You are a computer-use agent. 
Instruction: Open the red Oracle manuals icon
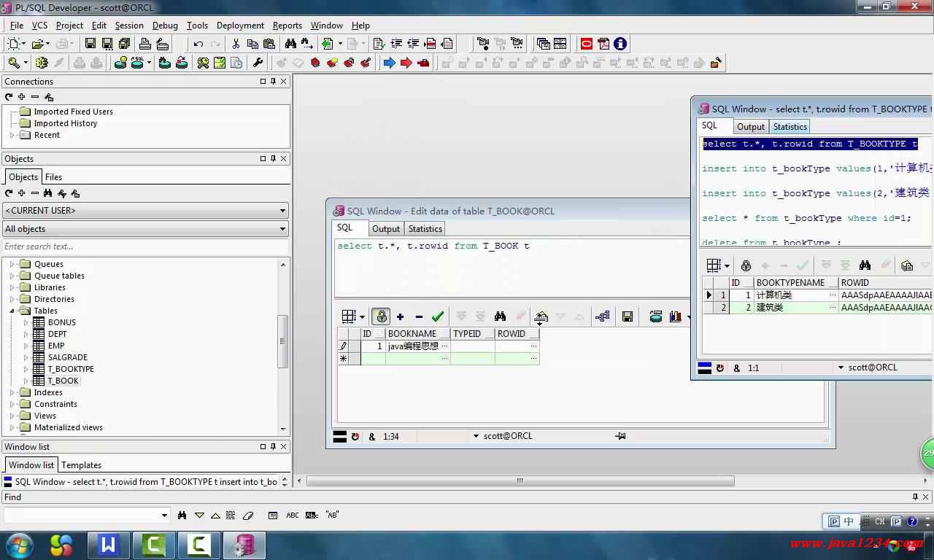pos(587,44)
